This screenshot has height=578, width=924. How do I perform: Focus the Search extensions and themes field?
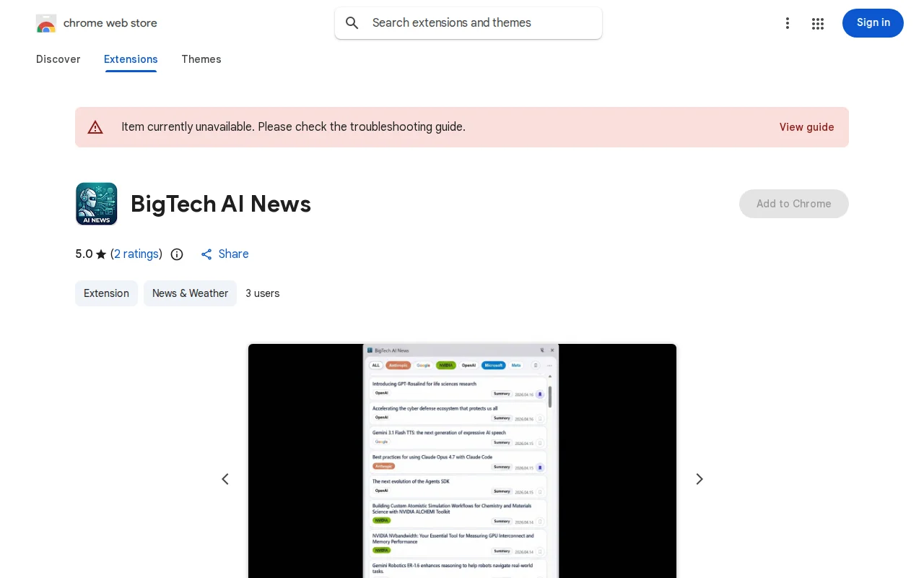pyautogui.click(x=468, y=23)
